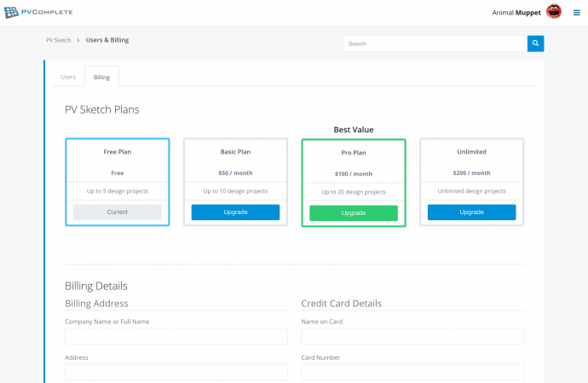Click the $200 / month price
Screen dimensions: 588x383
pyautogui.click(x=472, y=173)
